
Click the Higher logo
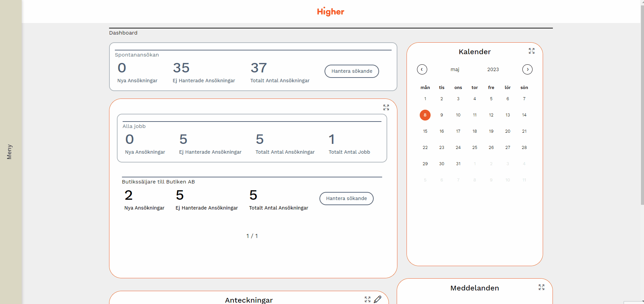(x=330, y=12)
